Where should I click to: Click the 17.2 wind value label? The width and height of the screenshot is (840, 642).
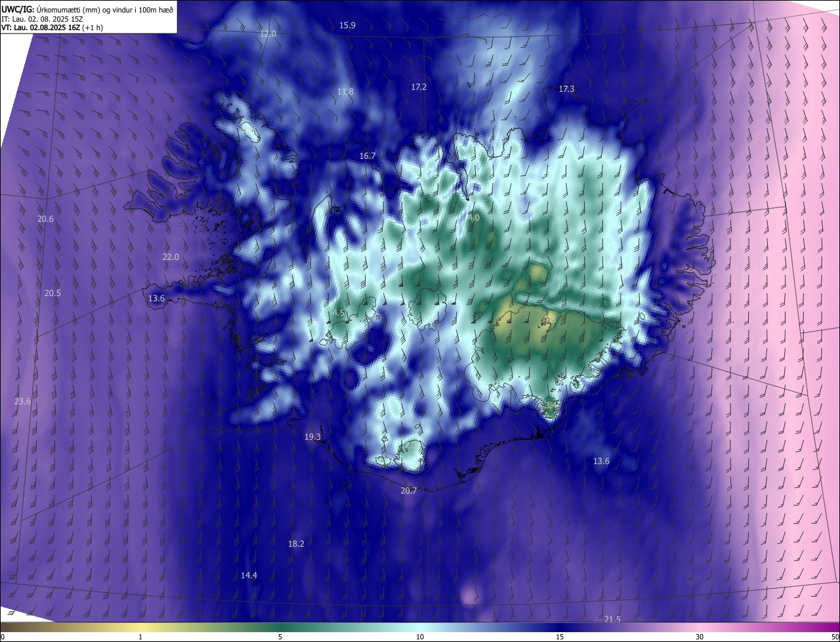[419, 87]
